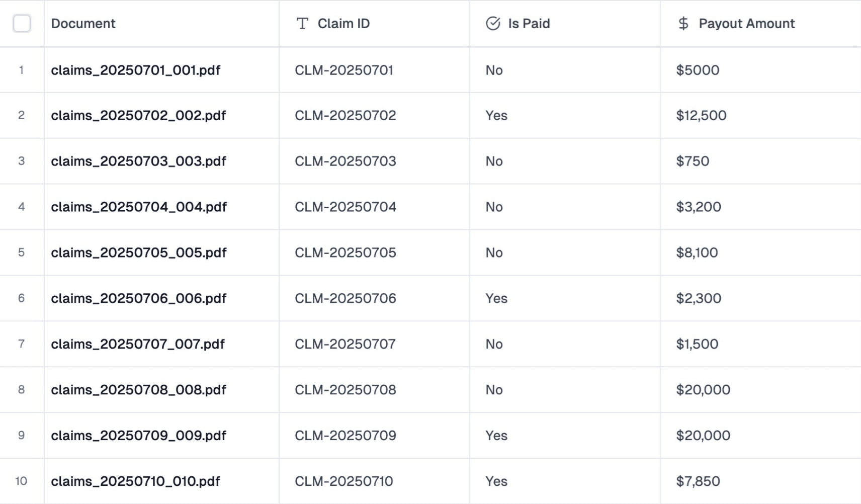
Task: Open claims_20250701_001.pdf document
Action: 136,70
